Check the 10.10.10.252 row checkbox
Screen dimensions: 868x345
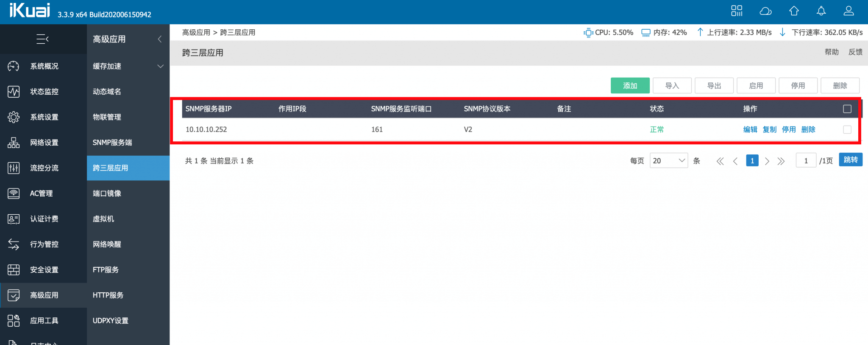pos(847,129)
